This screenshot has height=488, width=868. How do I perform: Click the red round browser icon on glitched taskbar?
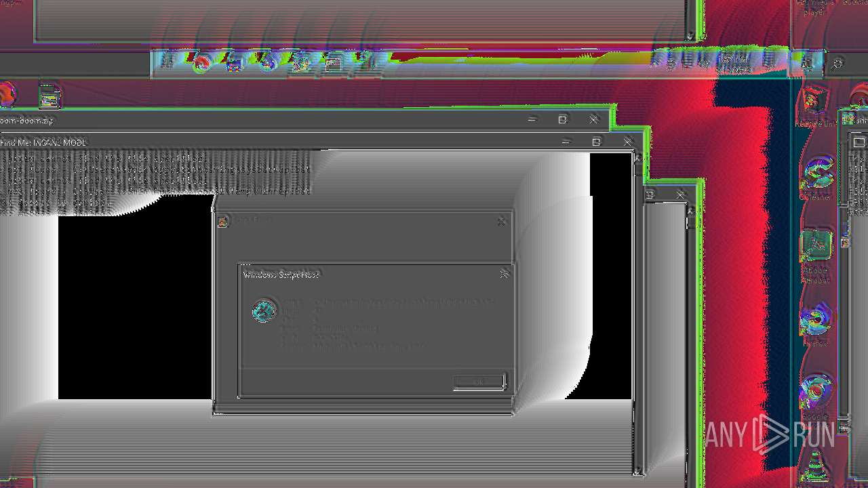pyautogui.click(x=201, y=63)
